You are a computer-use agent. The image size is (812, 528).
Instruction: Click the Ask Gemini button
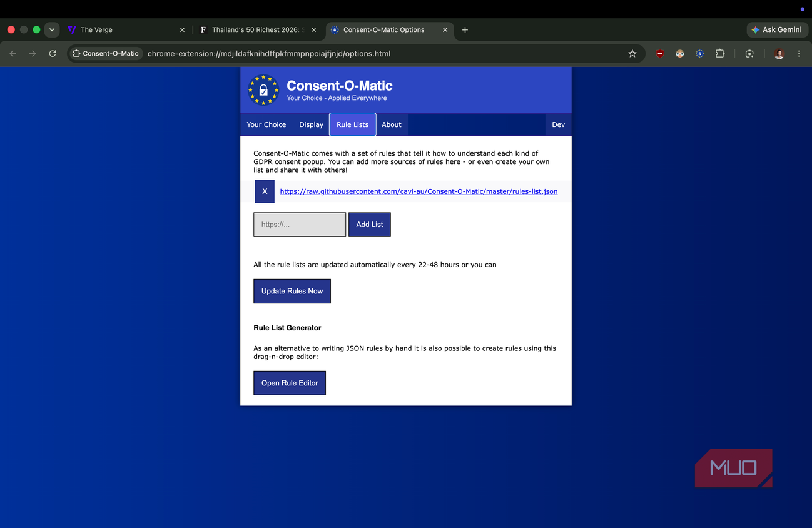(776, 29)
